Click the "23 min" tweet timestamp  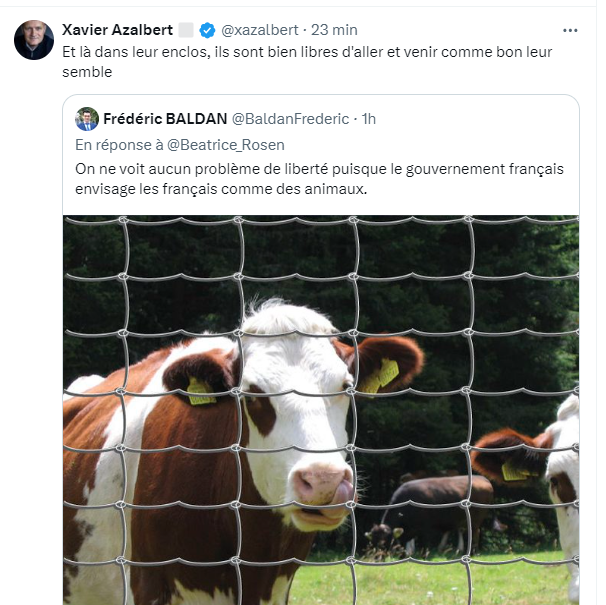tap(334, 30)
